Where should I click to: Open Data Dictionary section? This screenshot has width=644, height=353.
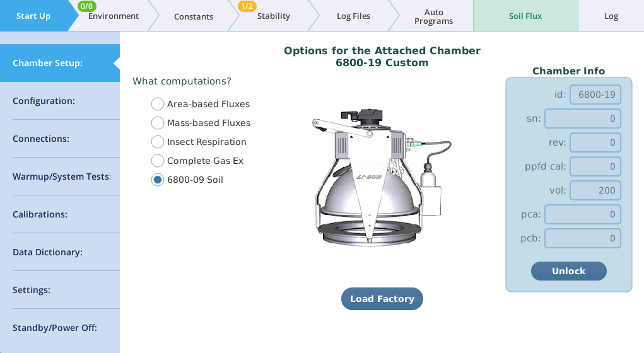point(60,252)
